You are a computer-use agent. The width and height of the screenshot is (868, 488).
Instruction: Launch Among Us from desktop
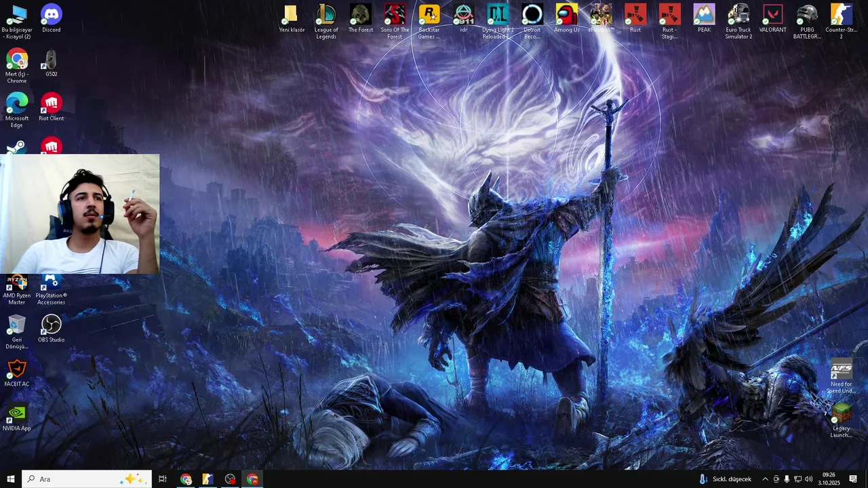pyautogui.click(x=567, y=18)
